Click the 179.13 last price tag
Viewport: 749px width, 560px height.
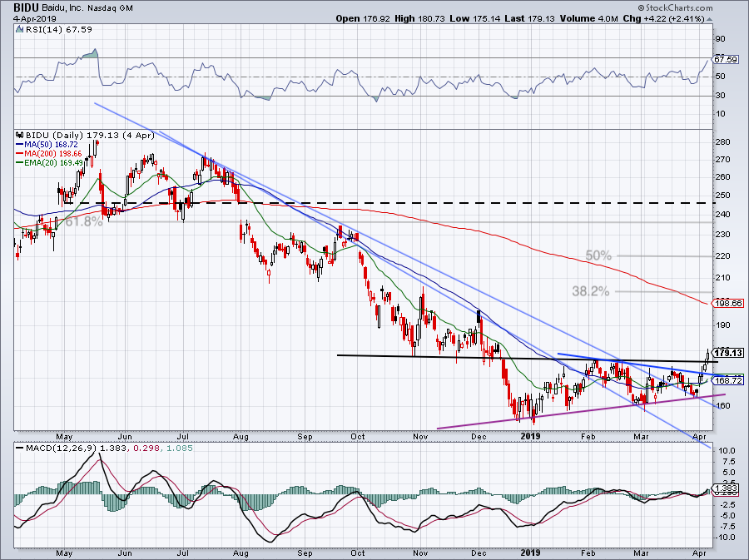tap(728, 353)
